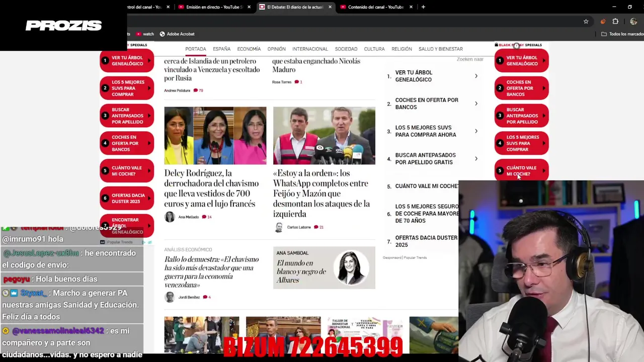Open the 14 comments bubble icon

point(204,217)
